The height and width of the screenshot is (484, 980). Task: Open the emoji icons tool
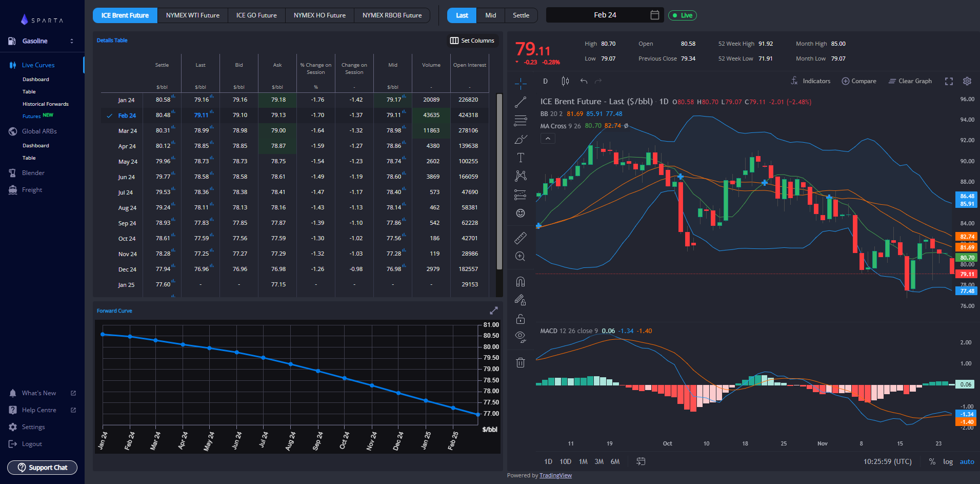(x=521, y=213)
